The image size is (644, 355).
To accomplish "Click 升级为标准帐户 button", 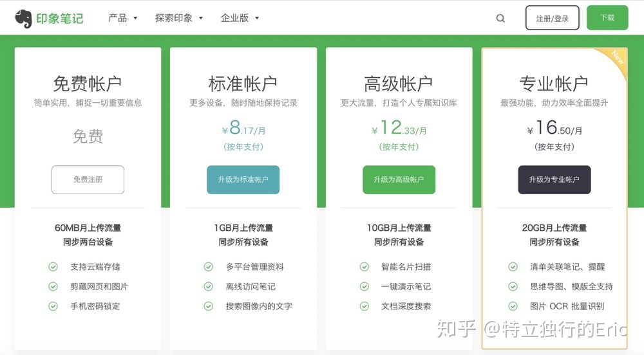I will click(243, 179).
